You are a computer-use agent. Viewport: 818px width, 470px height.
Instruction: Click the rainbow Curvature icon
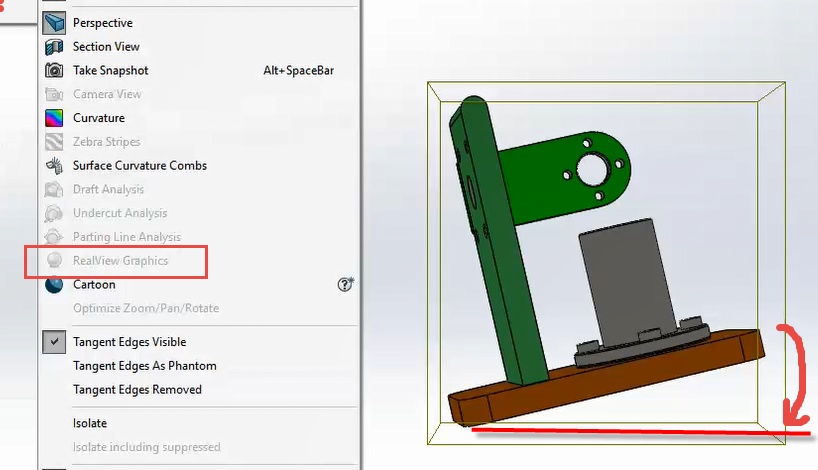[54, 118]
